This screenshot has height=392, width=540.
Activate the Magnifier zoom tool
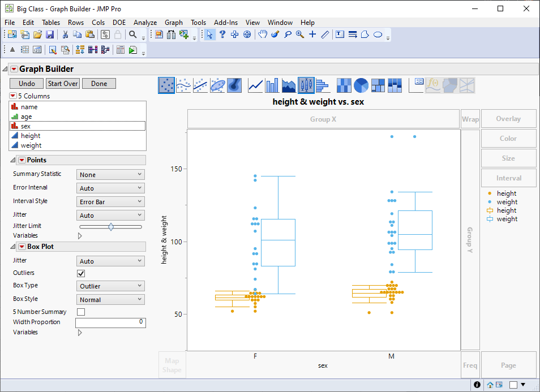coord(300,35)
